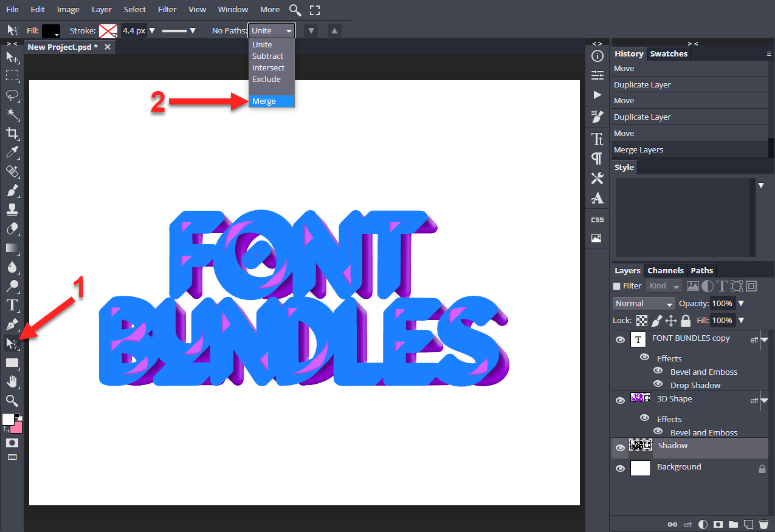Choose Intersect from the path dropdown
775x532 pixels.
[x=272, y=67]
